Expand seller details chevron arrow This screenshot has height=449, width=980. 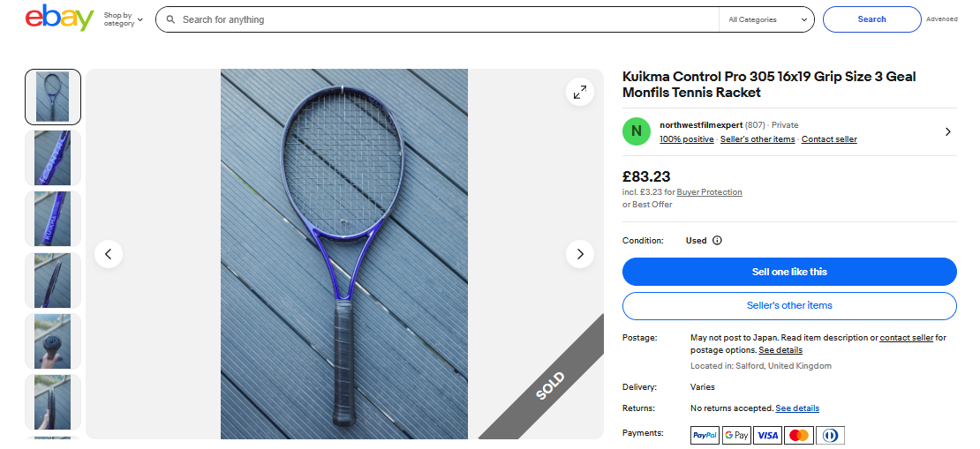coord(947,131)
